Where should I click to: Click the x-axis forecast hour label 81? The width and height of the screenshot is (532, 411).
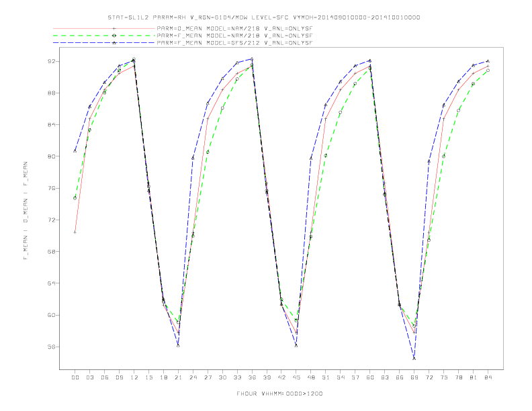coord(474,377)
